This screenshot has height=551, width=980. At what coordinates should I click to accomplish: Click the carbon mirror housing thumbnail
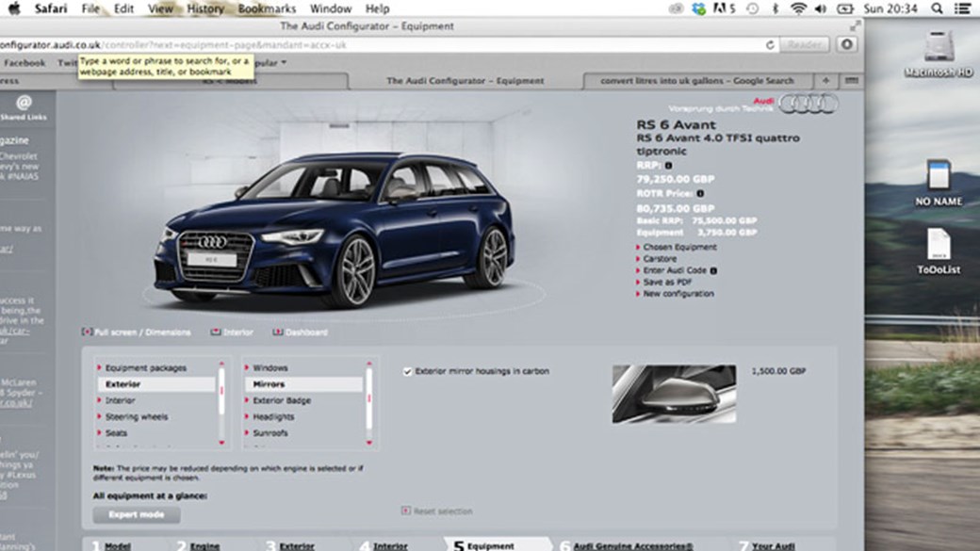coord(674,395)
